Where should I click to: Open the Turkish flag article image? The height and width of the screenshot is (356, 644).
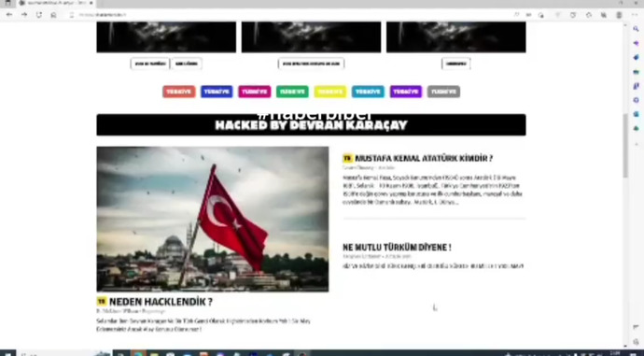coord(213,219)
